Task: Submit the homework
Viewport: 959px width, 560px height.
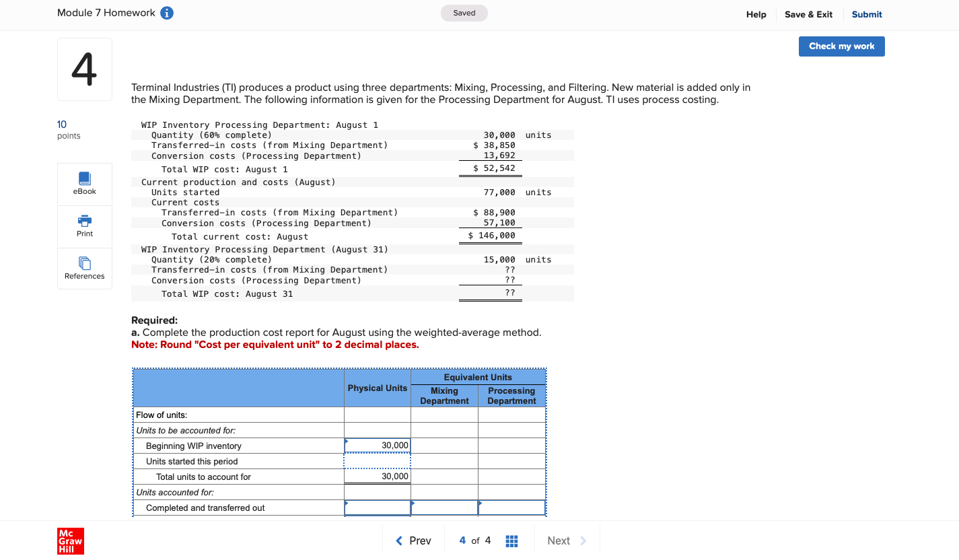Action: [x=866, y=14]
